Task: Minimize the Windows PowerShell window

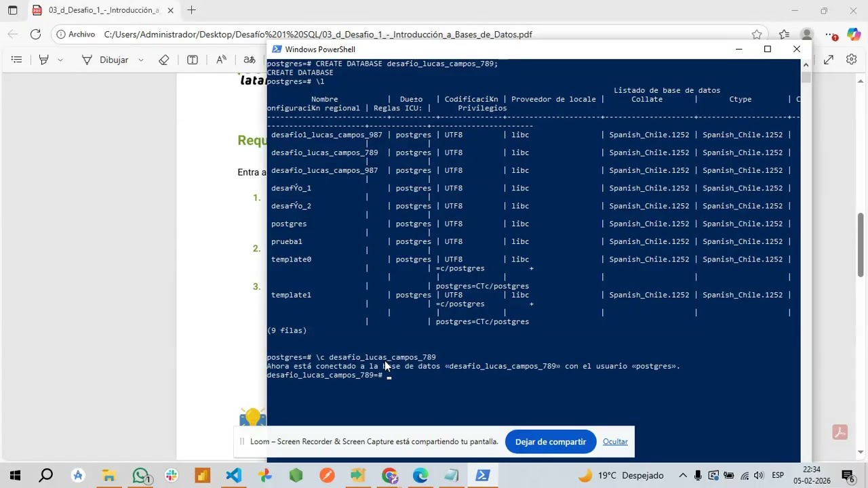Action: point(739,49)
